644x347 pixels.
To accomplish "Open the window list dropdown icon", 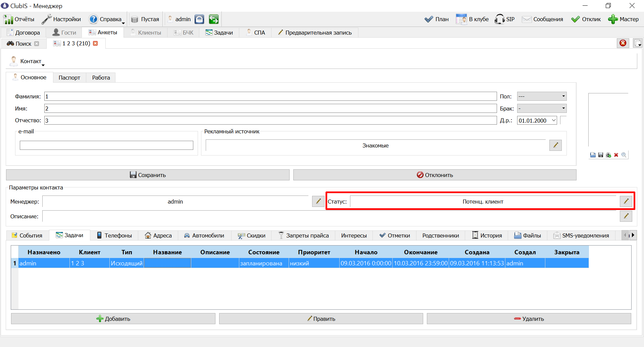I will point(638,43).
